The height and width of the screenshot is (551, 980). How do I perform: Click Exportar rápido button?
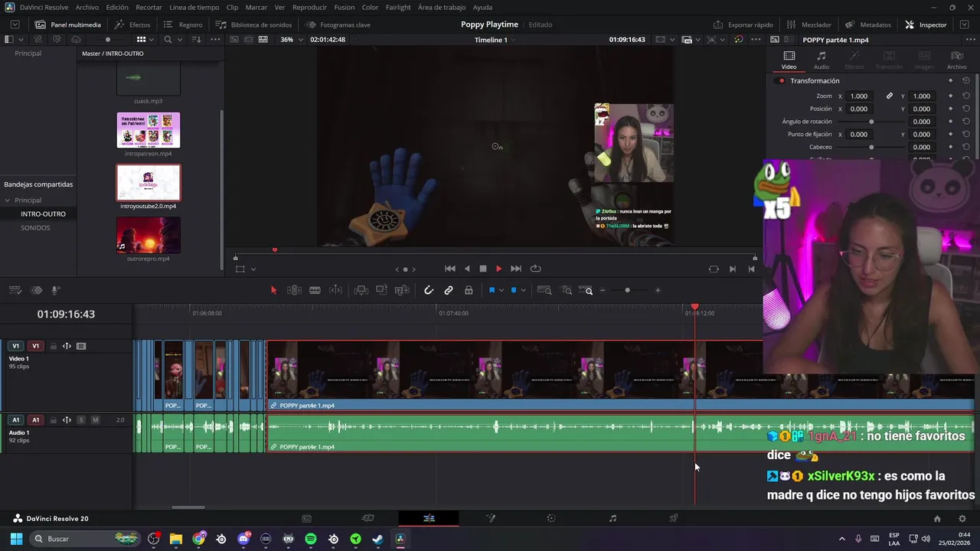coord(743,24)
